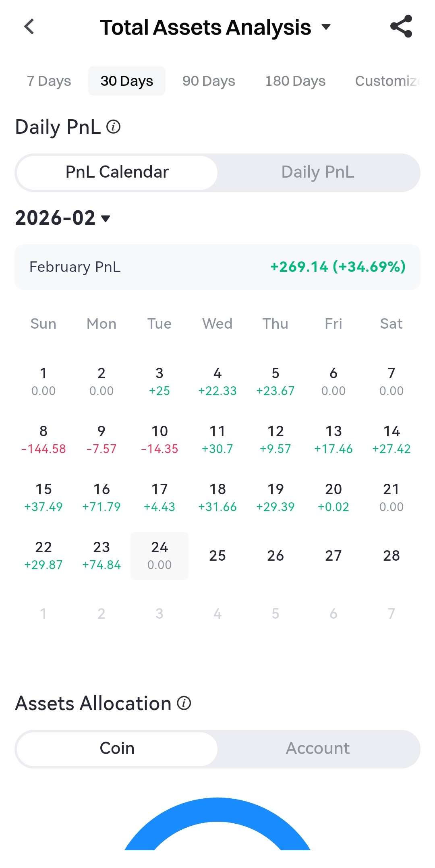
Task: Tap February 8 with -144.58 loss
Action: click(x=43, y=439)
